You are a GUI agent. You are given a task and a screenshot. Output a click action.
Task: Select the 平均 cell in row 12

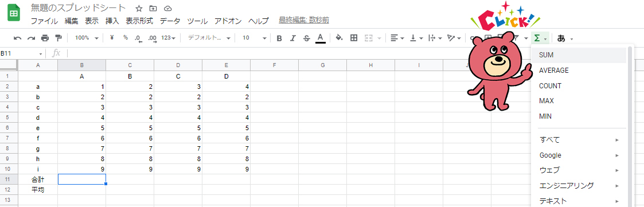(x=38, y=190)
